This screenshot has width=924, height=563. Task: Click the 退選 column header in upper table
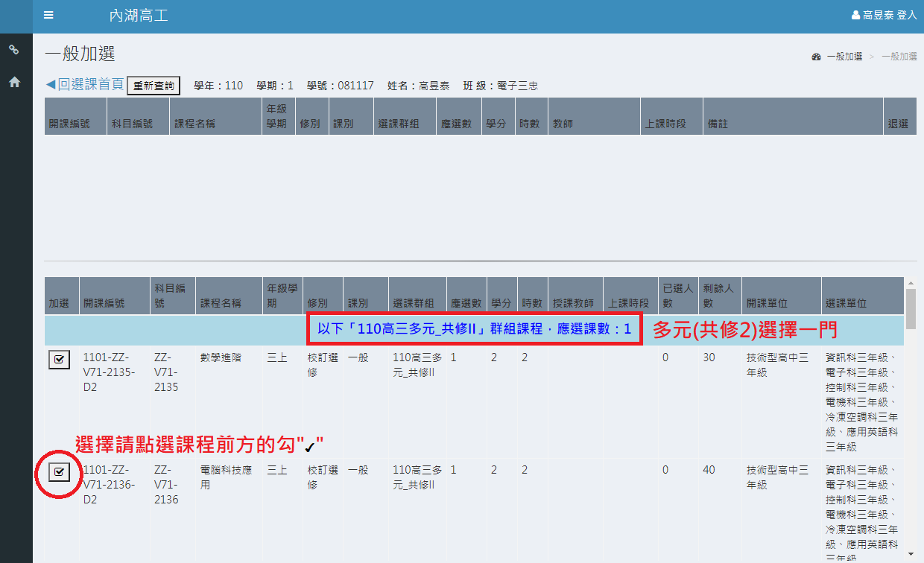point(897,124)
